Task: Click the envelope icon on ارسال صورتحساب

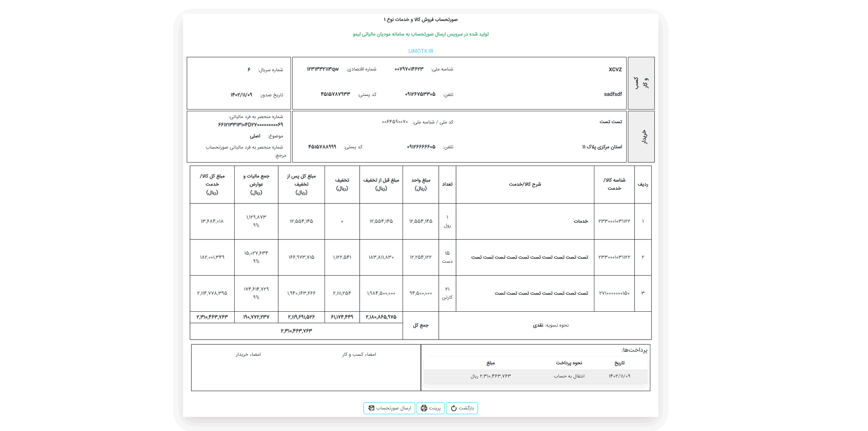Action: pos(371,408)
